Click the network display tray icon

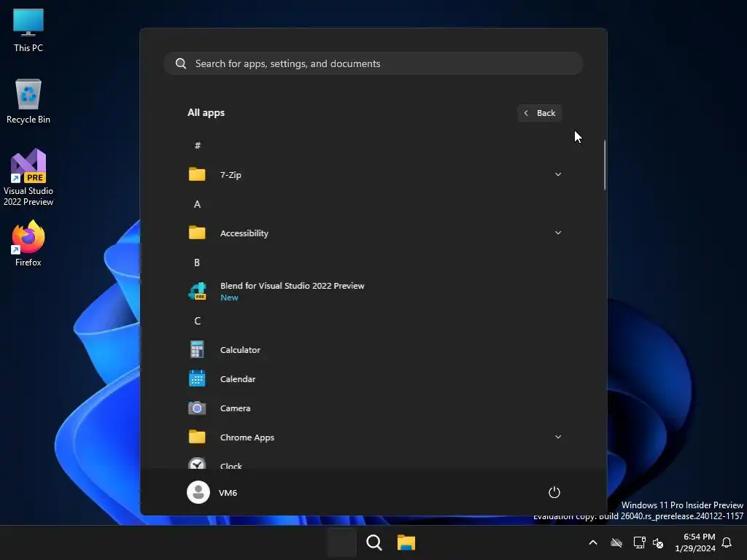639,542
